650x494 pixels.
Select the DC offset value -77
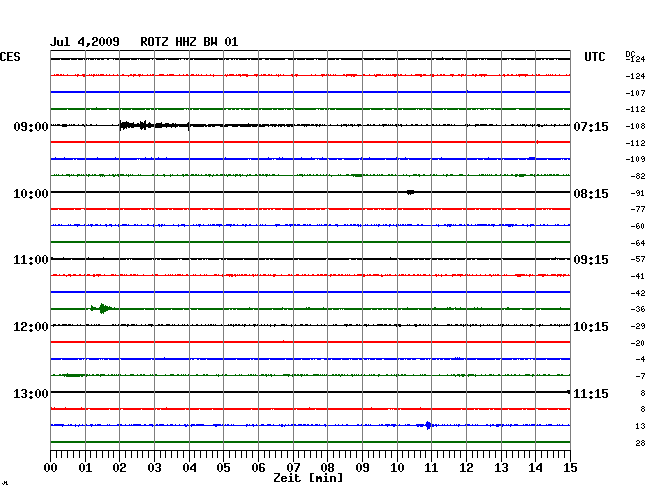click(638, 209)
